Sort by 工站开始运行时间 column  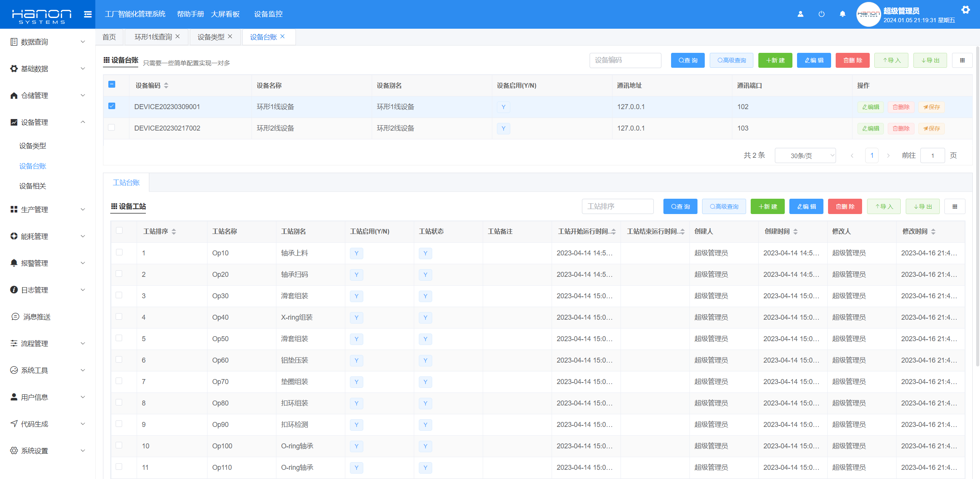point(613,231)
